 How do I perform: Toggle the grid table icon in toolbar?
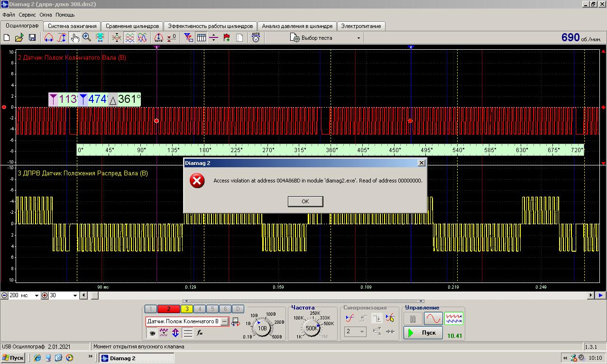[x=201, y=38]
